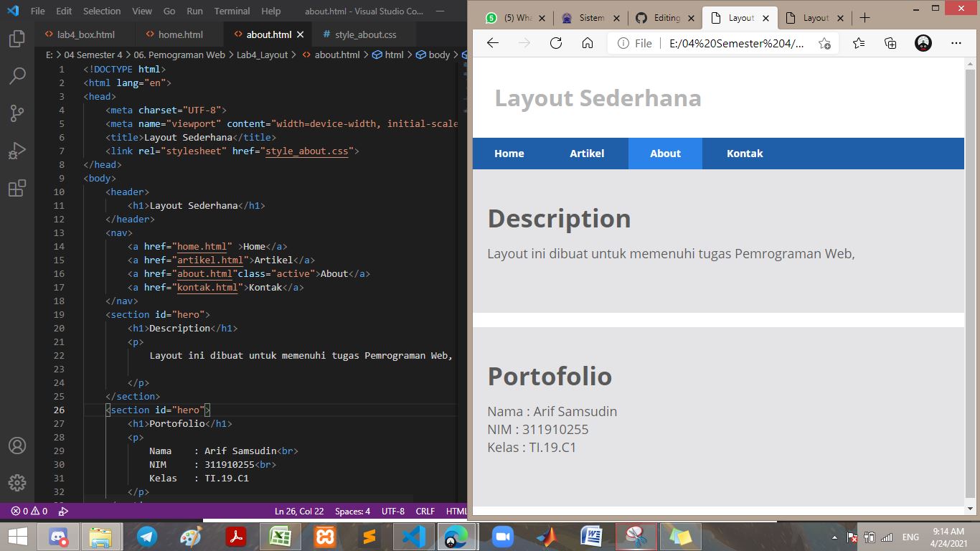The image size is (980, 551).
Task: Open the Windows Start menu
Action: coord(17,537)
